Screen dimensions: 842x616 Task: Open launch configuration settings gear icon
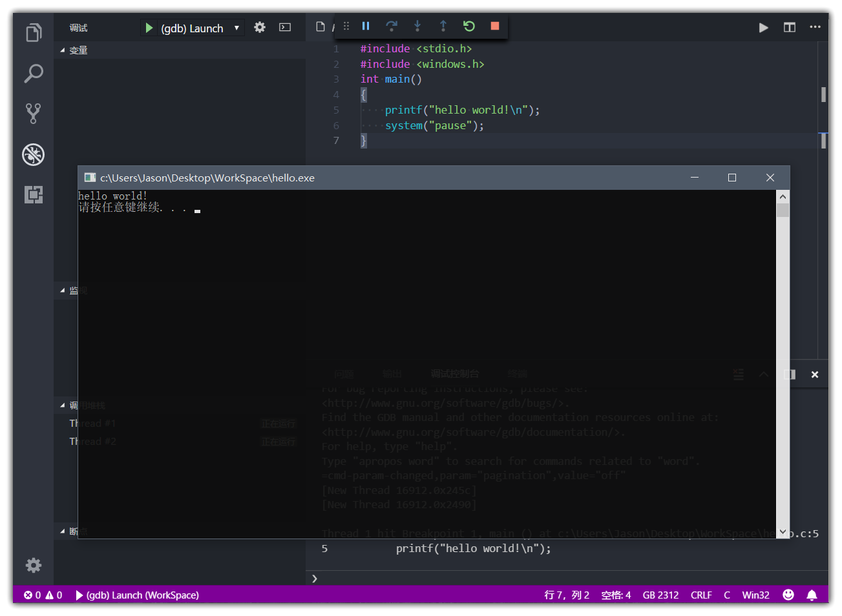(x=259, y=27)
